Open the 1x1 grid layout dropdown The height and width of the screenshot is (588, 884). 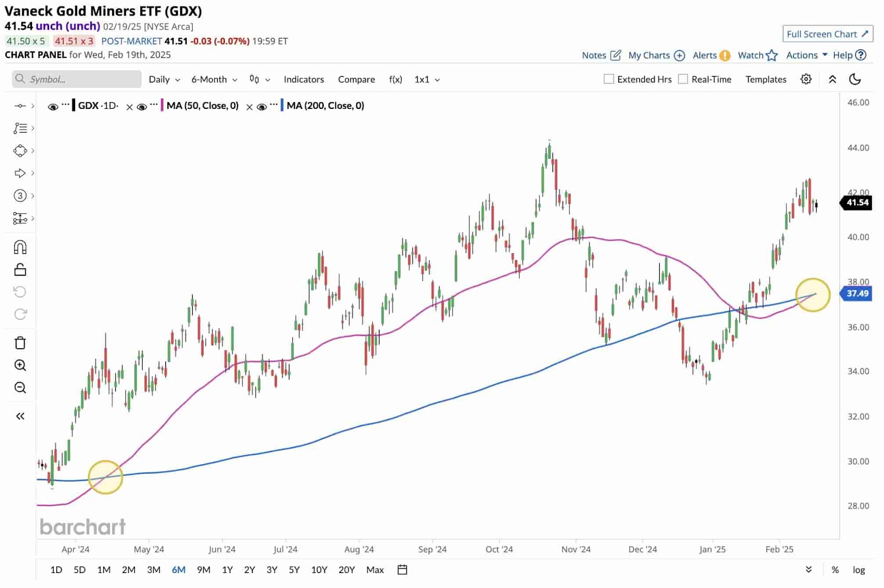pos(427,79)
